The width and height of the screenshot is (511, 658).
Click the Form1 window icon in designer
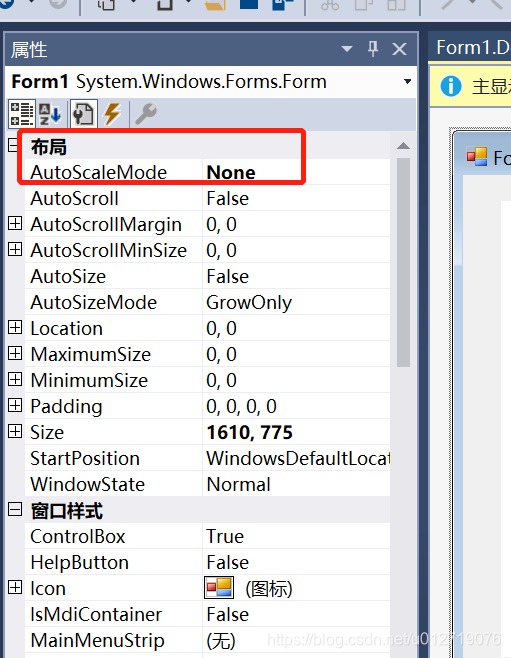pyautogui.click(x=477, y=157)
